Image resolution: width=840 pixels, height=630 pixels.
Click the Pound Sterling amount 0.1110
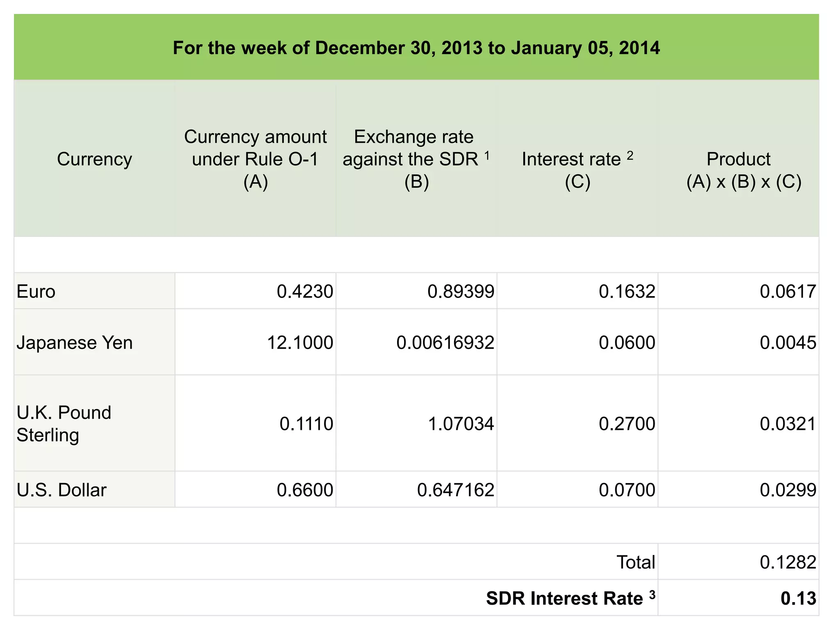coord(306,424)
